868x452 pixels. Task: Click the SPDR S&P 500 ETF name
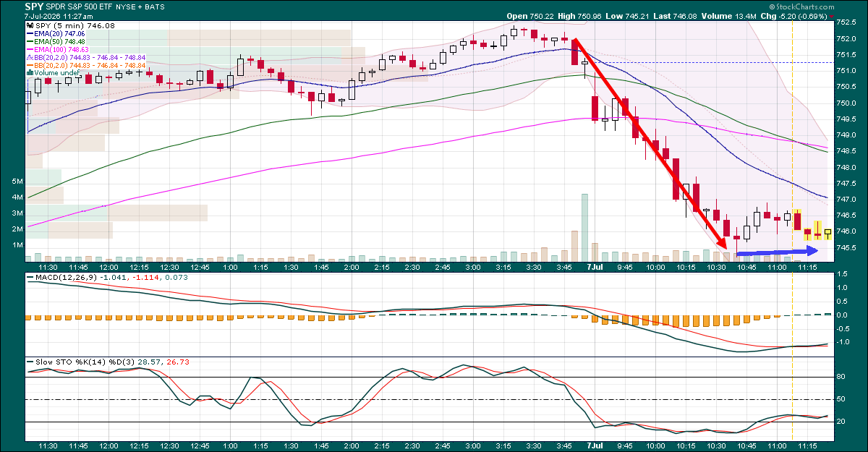point(80,7)
